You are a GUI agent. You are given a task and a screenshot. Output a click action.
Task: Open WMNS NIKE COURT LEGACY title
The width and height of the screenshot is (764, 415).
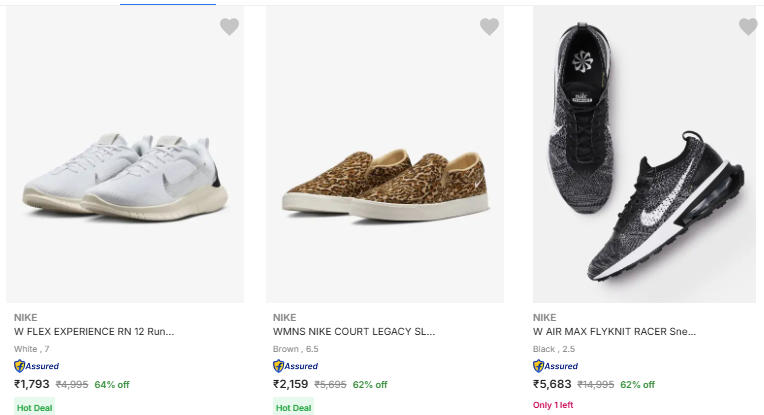click(354, 331)
